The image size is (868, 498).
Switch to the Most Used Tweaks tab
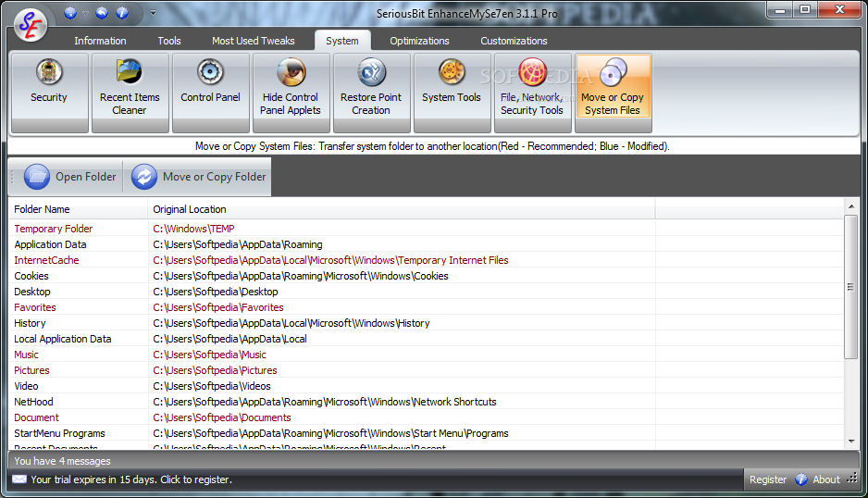254,41
